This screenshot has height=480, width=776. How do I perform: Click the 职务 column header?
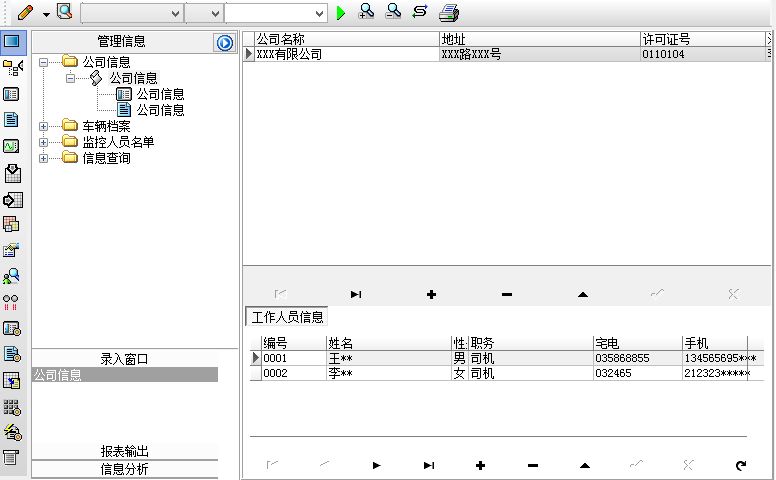(531, 343)
